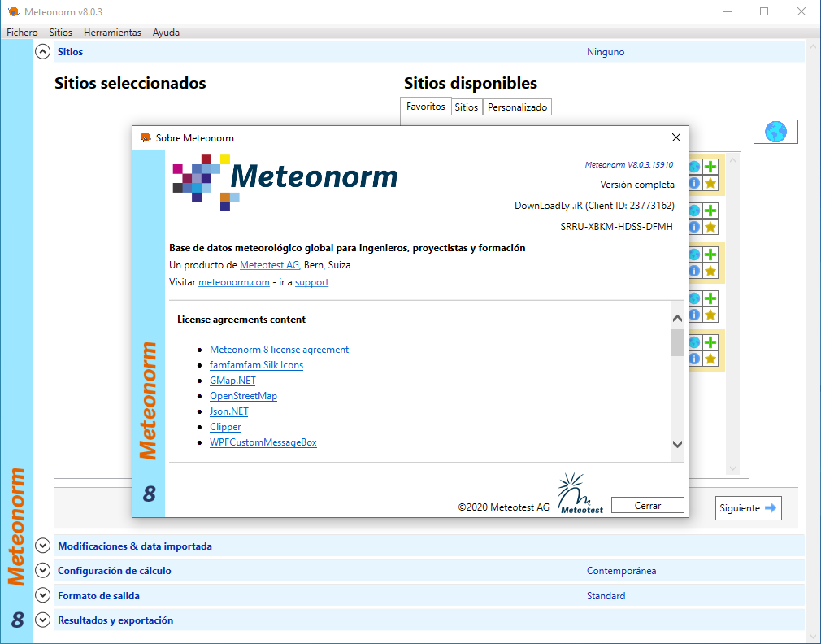This screenshot has height=644, width=821.
Task: Collapse the Sitios section
Action: tap(42, 51)
